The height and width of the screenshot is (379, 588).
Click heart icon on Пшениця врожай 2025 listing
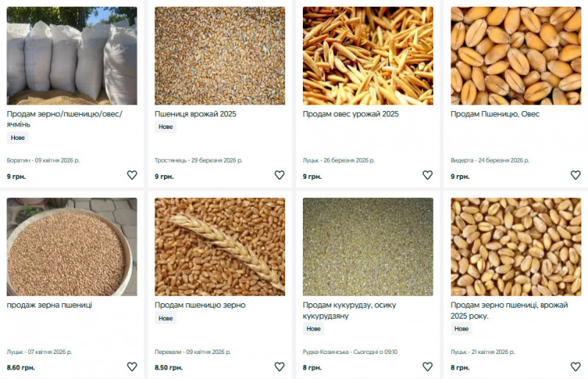[279, 175]
